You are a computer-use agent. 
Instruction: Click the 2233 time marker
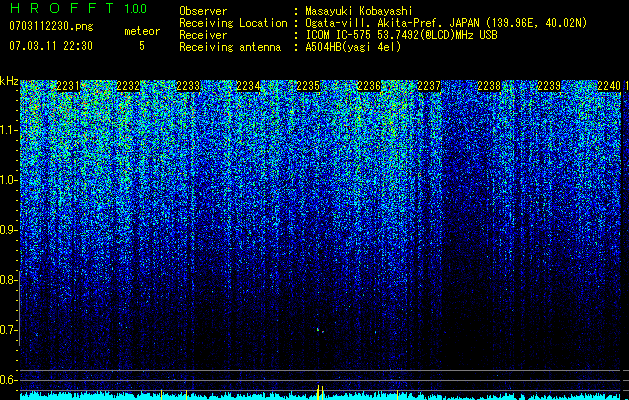tap(189, 86)
